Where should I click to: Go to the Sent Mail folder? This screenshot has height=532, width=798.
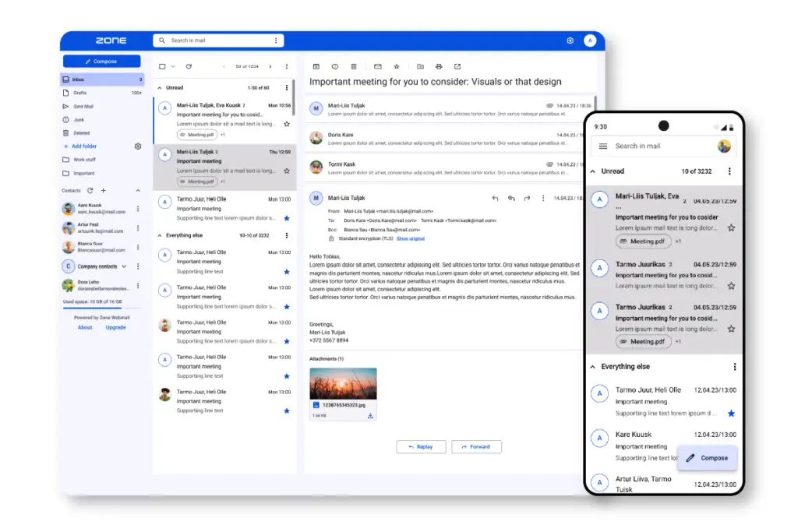[x=83, y=106]
